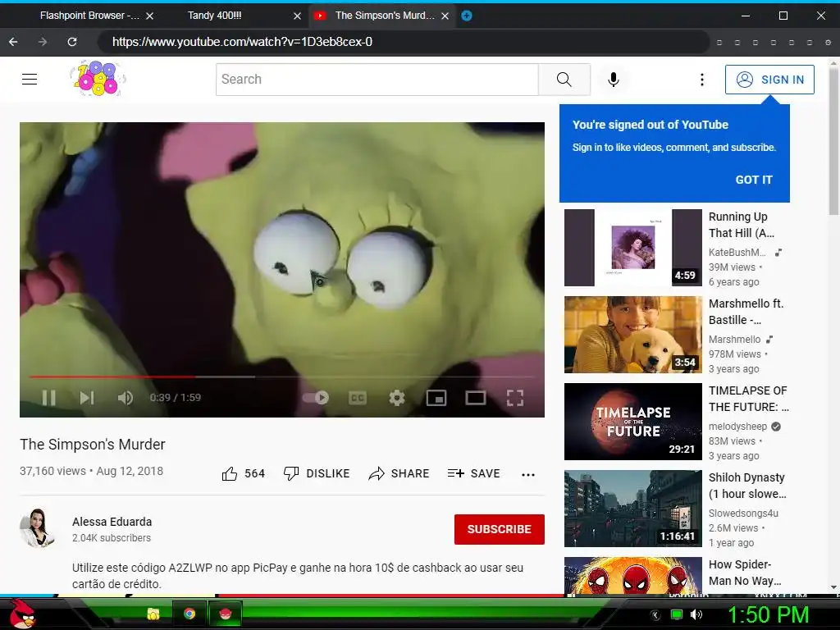
Task: Share the video
Action: pos(399,473)
